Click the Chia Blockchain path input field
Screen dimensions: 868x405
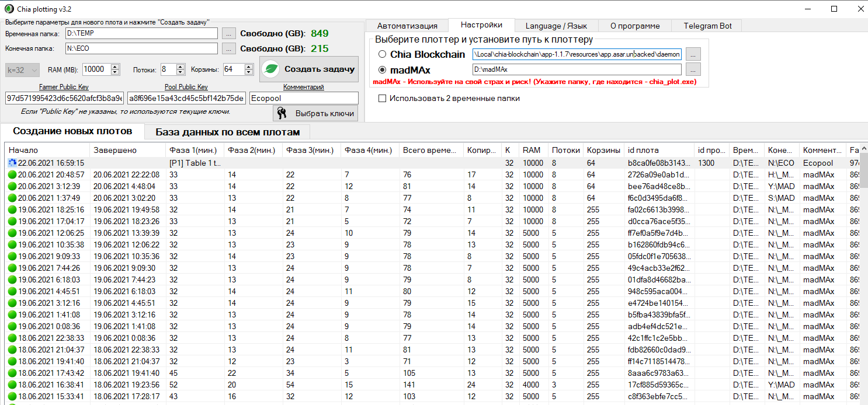[577, 54]
